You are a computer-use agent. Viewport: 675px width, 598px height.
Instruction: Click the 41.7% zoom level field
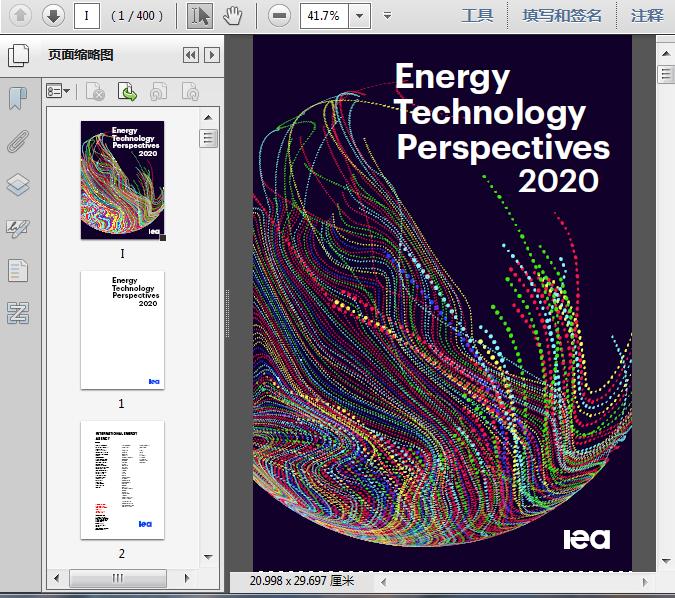click(324, 16)
